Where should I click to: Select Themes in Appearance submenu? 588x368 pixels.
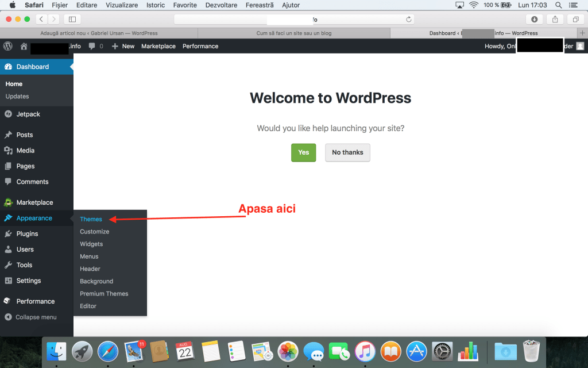[91, 219]
